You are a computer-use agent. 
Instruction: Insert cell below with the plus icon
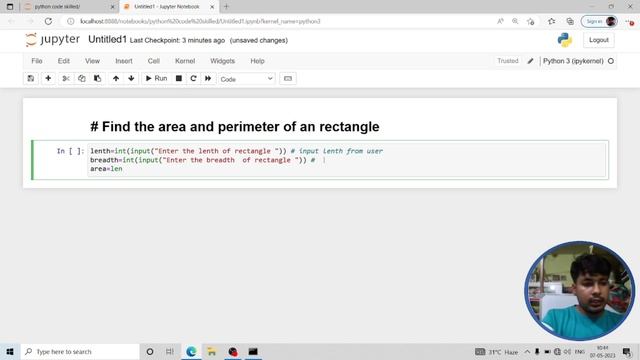coord(48,78)
